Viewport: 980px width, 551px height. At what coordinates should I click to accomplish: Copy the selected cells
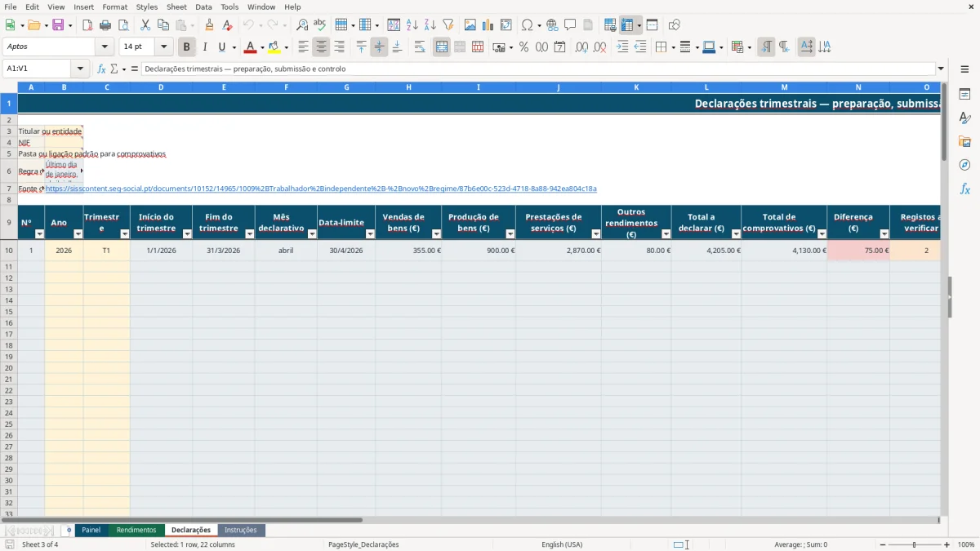[x=163, y=25]
